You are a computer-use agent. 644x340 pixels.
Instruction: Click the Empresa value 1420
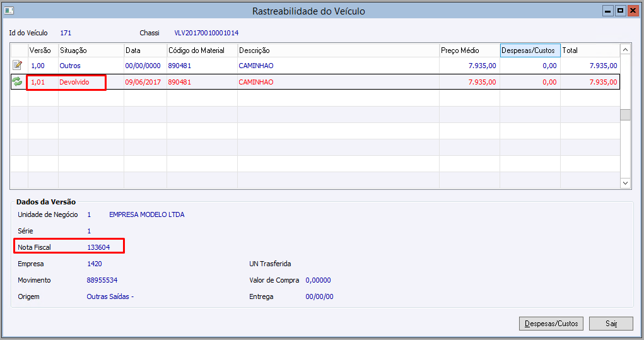point(95,264)
